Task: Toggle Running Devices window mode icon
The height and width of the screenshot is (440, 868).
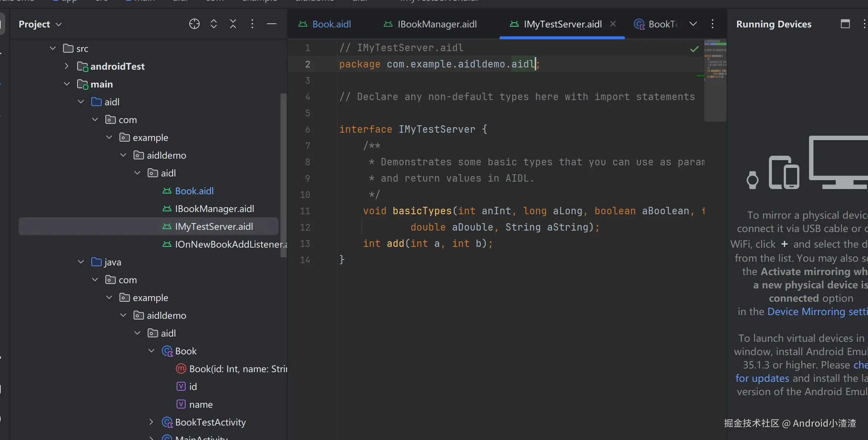Action: [845, 24]
